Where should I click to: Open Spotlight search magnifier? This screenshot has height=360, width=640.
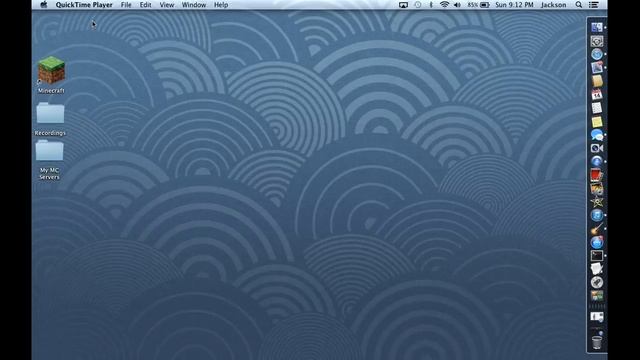(x=579, y=5)
